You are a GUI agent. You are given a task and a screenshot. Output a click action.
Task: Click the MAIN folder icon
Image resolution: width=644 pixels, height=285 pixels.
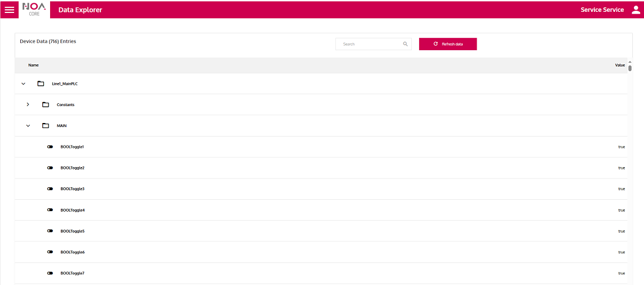click(46, 126)
